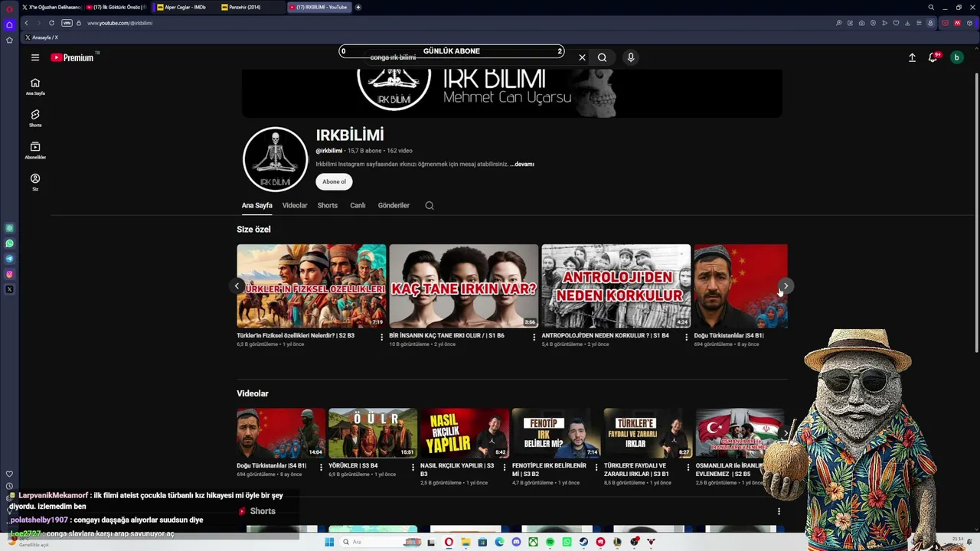This screenshot has height=551, width=980.
Task: Open Steam from the Windows taskbar
Action: 583,542
